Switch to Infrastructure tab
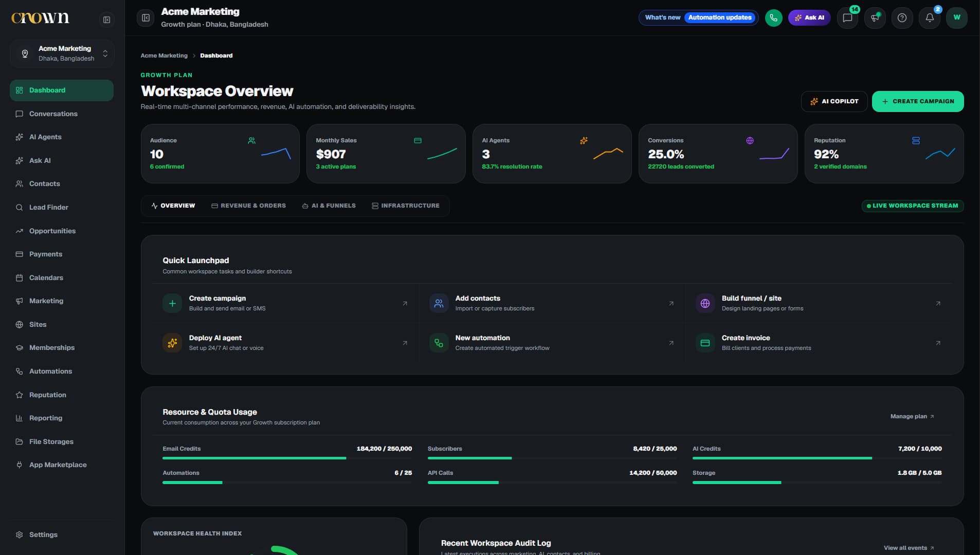980x555 pixels. pyautogui.click(x=405, y=206)
